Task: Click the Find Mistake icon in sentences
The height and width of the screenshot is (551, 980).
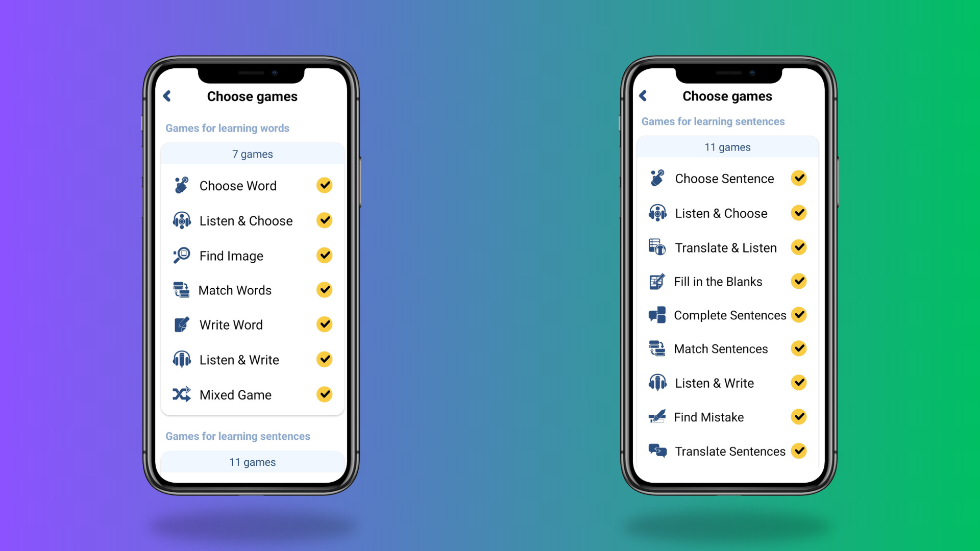Action: 657,415
